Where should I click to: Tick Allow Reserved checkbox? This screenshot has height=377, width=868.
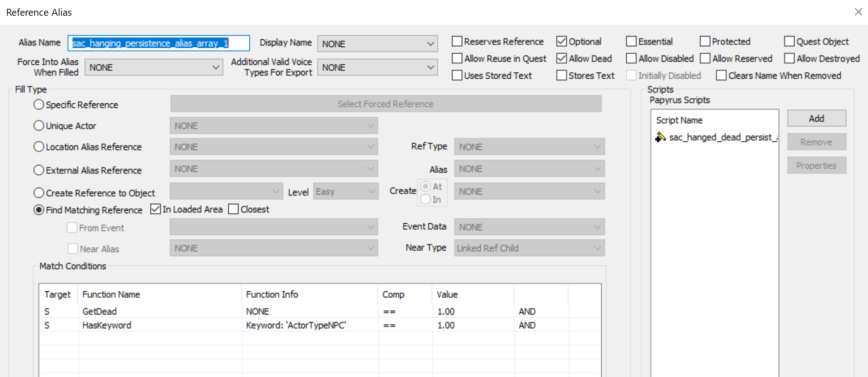tap(705, 58)
